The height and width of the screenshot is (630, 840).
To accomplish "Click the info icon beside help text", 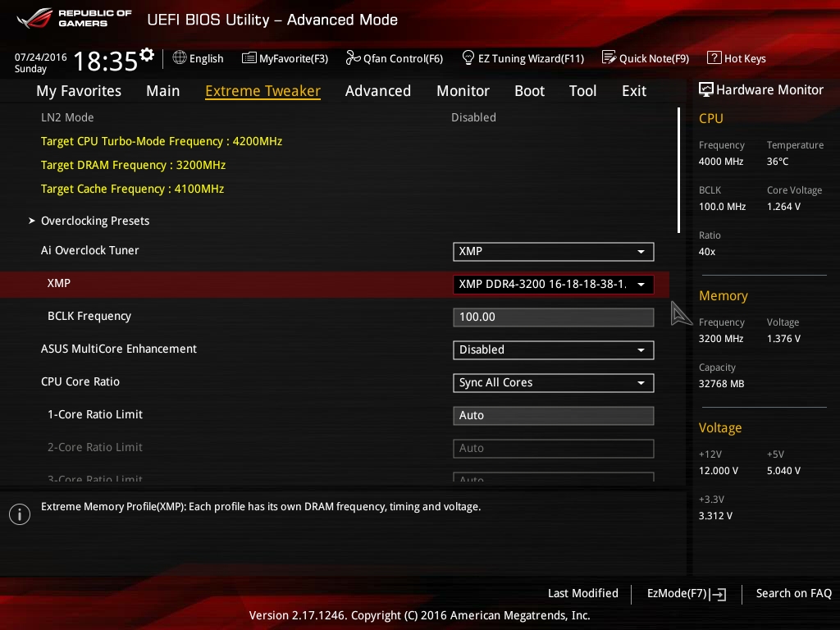I will point(20,514).
